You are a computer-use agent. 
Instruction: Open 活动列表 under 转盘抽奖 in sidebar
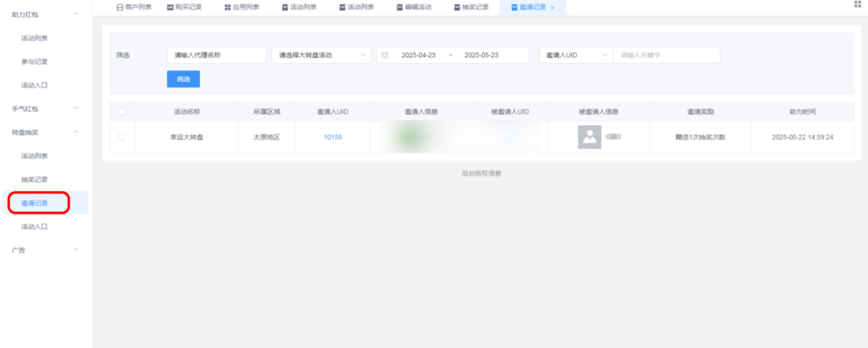[34, 155]
